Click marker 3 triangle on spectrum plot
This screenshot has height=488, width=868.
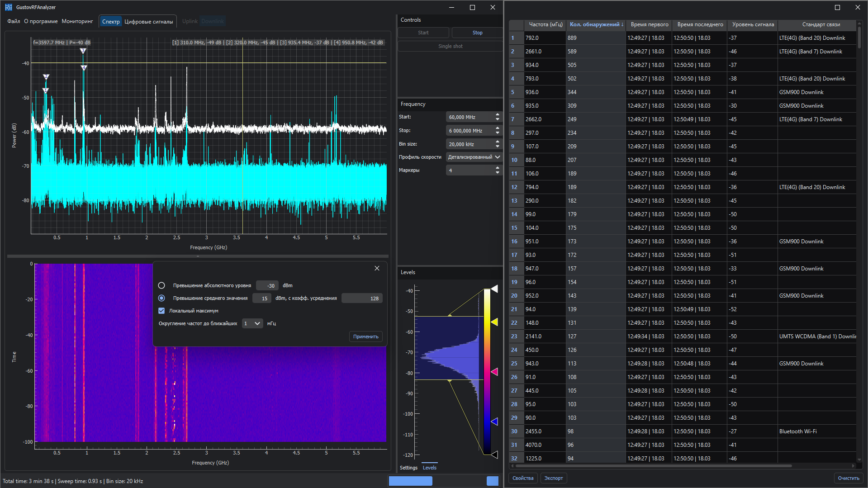click(x=83, y=51)
